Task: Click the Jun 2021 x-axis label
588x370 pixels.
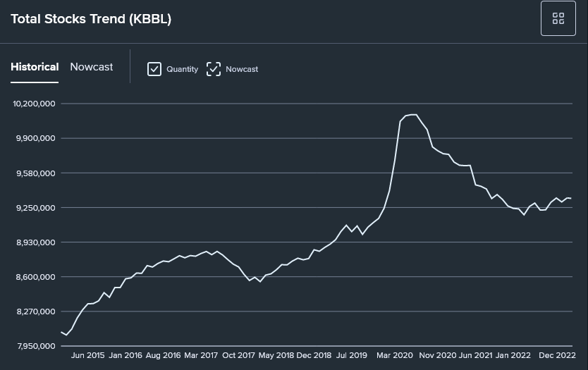Action: 475,355
